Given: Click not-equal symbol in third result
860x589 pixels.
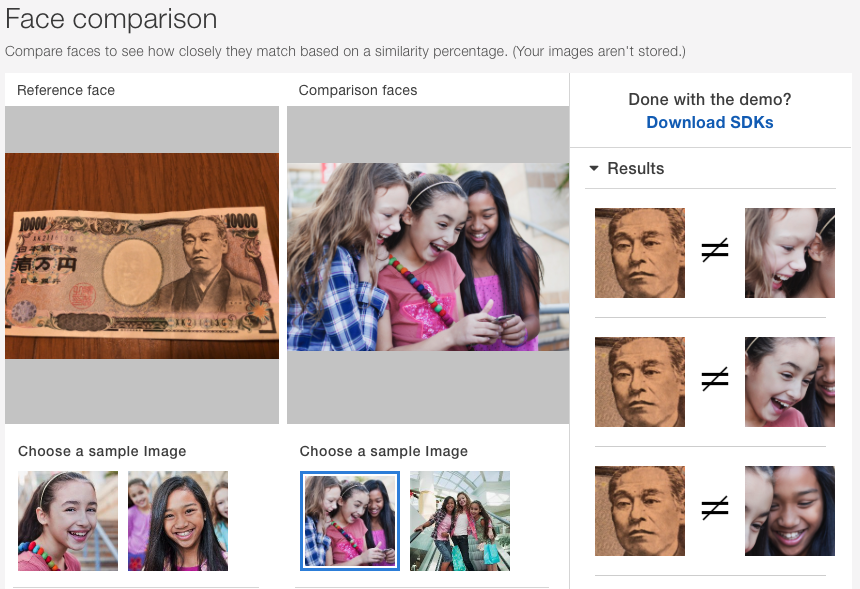Looking at the screenshot, I should coord(715,508).
